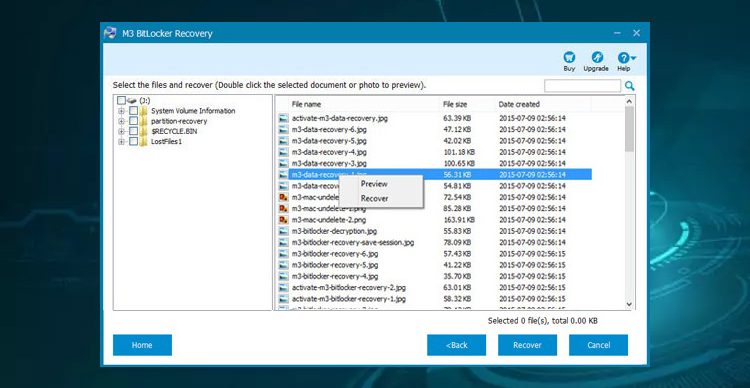Click the file list vertical scrollbar thumb

[x=629, y=129]
